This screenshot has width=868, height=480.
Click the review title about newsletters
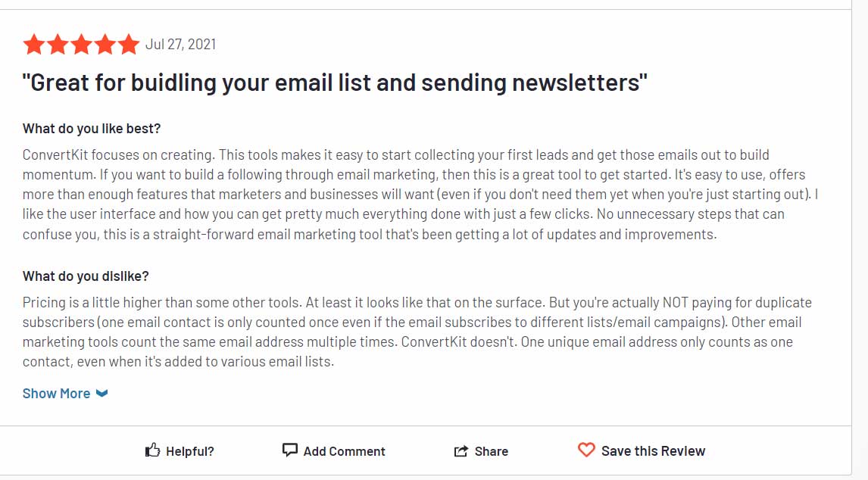tap(334, 83)
